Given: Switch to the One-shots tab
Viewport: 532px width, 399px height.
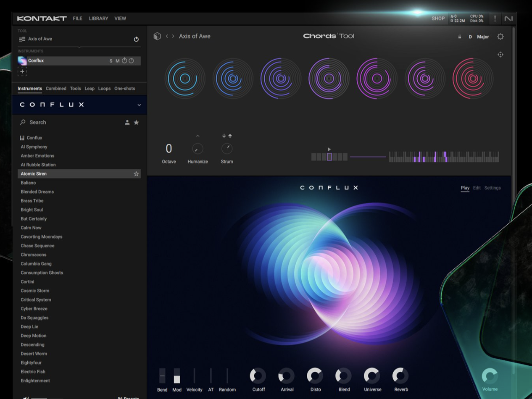Looking at the screenshot, I should click(x=125, y=89).
